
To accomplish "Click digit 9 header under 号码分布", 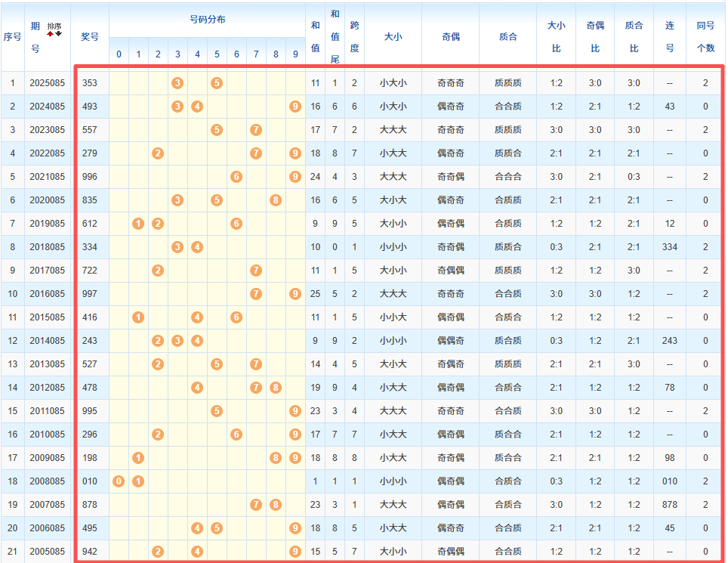I will click(x=295, y=54).
